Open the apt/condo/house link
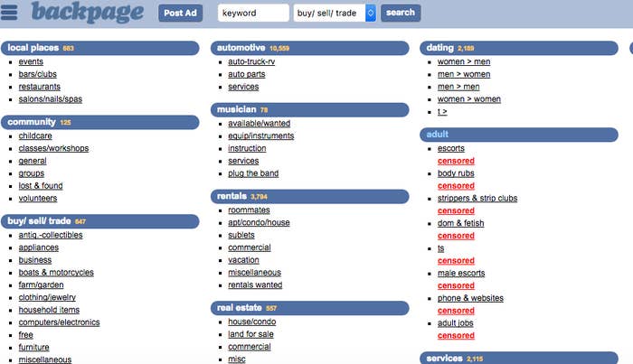 coord(259,222)
